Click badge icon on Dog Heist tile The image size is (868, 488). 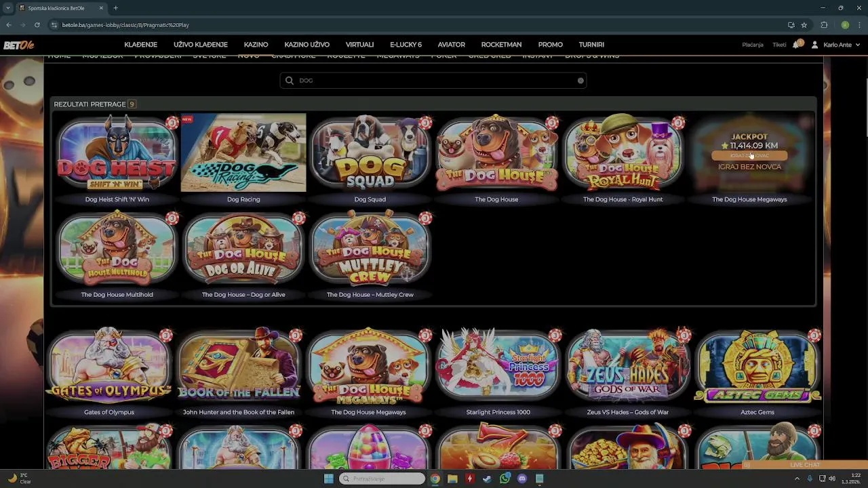pos(172,123)
